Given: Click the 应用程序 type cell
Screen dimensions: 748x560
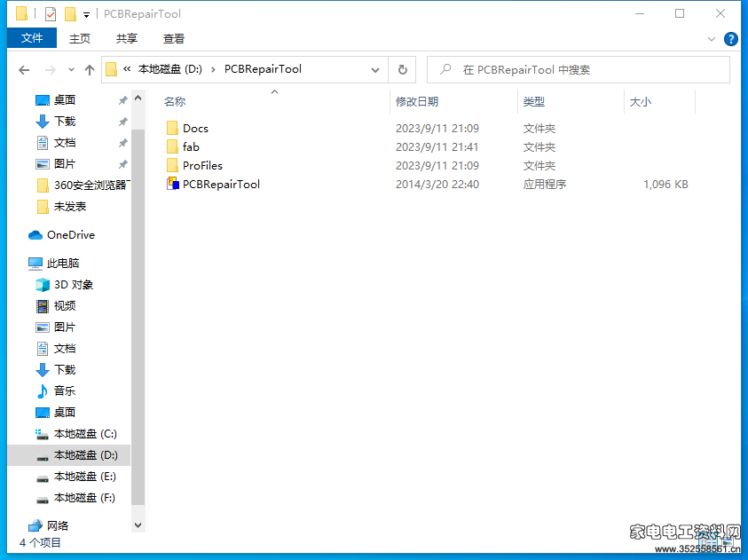Looking at the screenshot, I should [545, 184].
